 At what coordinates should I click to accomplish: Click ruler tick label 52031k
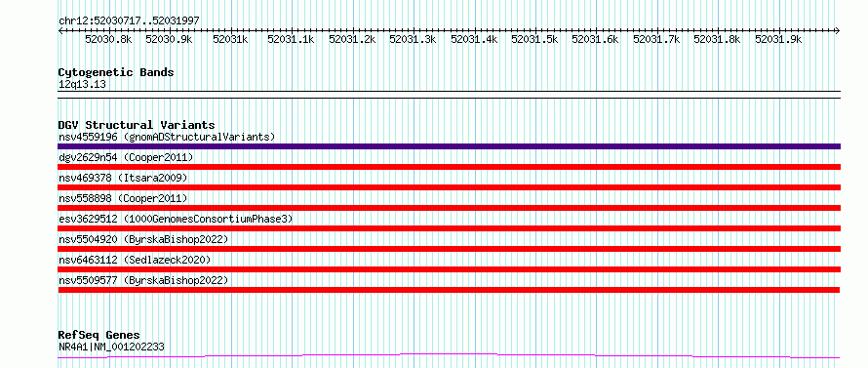pos(230,39)
